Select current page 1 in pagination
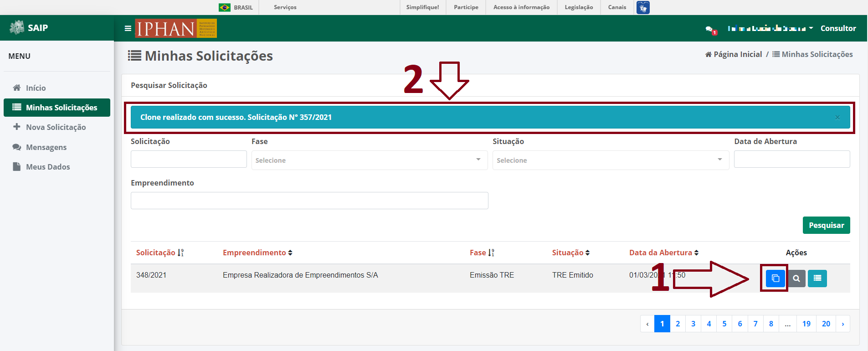868x351 pixels. [662, 324]
